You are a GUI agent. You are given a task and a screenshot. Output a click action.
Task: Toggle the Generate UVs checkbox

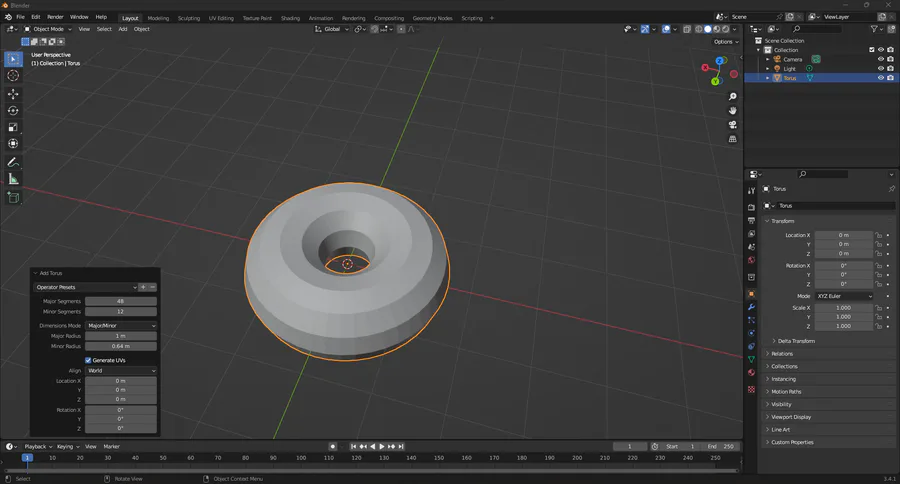click(88, 361)
